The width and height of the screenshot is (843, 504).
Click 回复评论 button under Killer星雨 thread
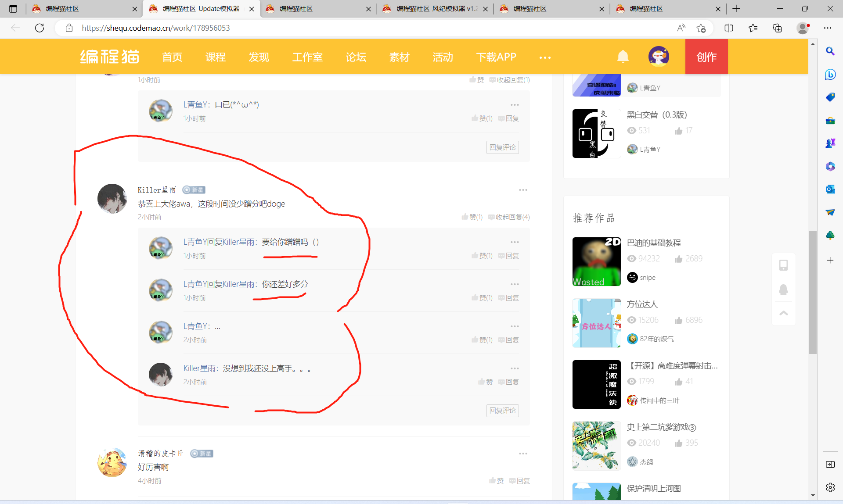pyautogui.click(x=503, y=411)
